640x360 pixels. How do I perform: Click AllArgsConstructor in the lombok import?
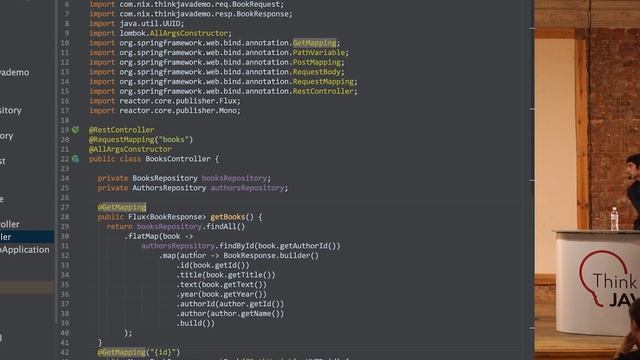click(x=189, y=33)
